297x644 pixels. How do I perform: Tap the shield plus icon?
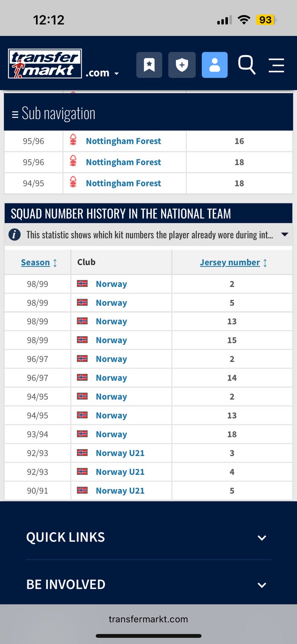(x=182, y=65)
